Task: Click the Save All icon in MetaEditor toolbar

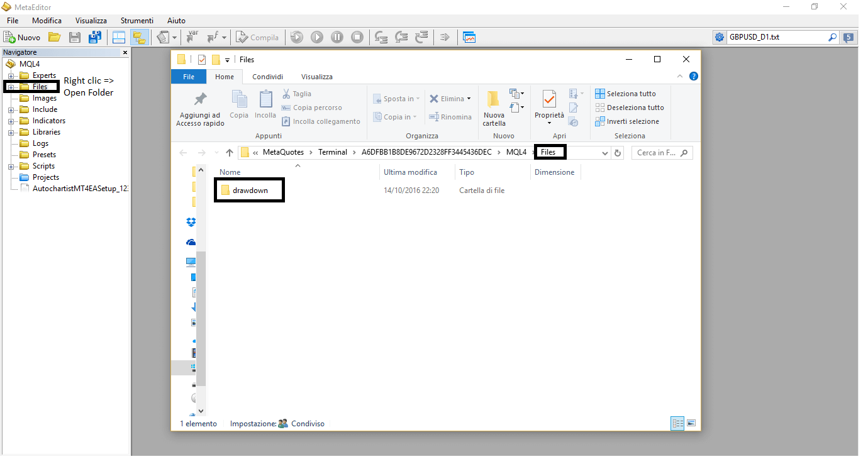Action: tap(94, 37)
